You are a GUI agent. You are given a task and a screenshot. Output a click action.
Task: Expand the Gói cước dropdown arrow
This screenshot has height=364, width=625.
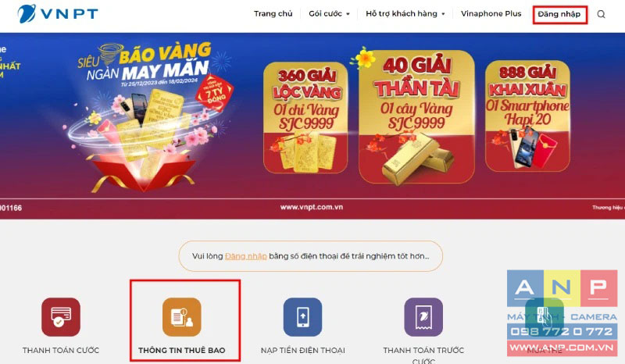[x=348, y=14]
